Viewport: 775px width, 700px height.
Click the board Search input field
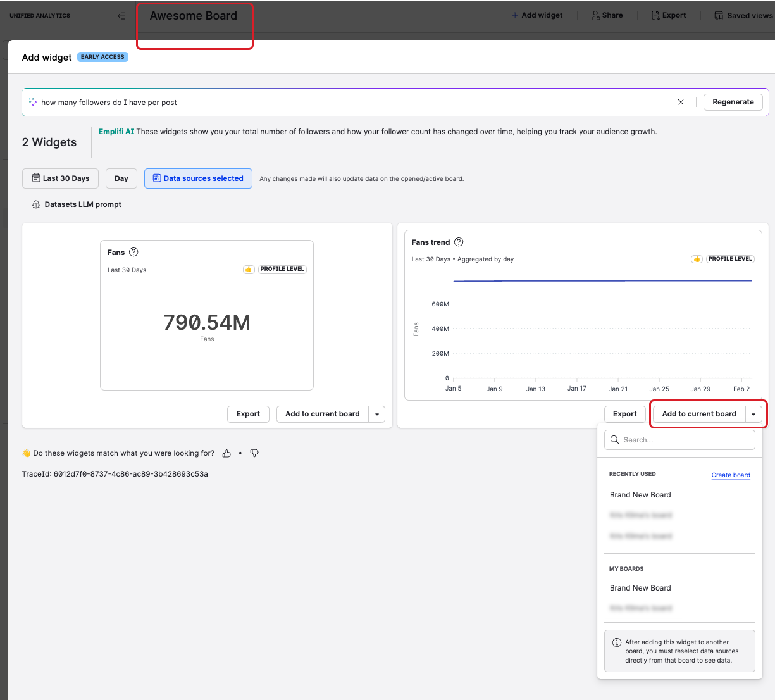(680, 440)
